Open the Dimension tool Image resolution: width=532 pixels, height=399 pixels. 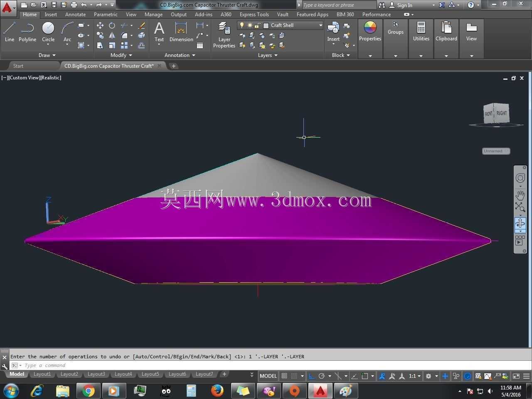[x=181, y=32]
